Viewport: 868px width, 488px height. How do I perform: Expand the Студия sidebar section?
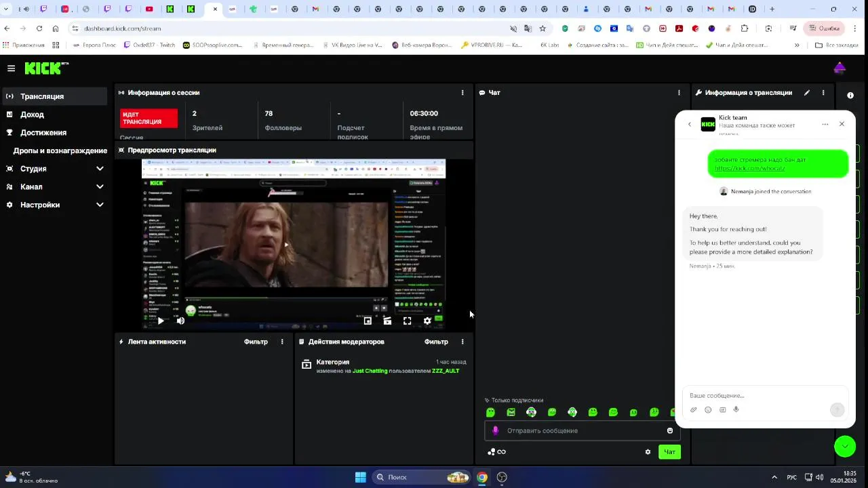point(54,169)
